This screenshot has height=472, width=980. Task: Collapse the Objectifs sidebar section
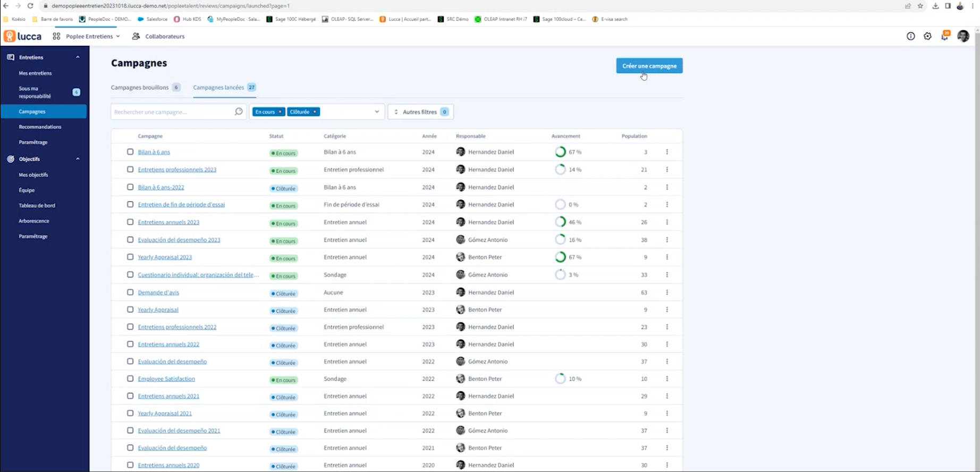point(78,159)
